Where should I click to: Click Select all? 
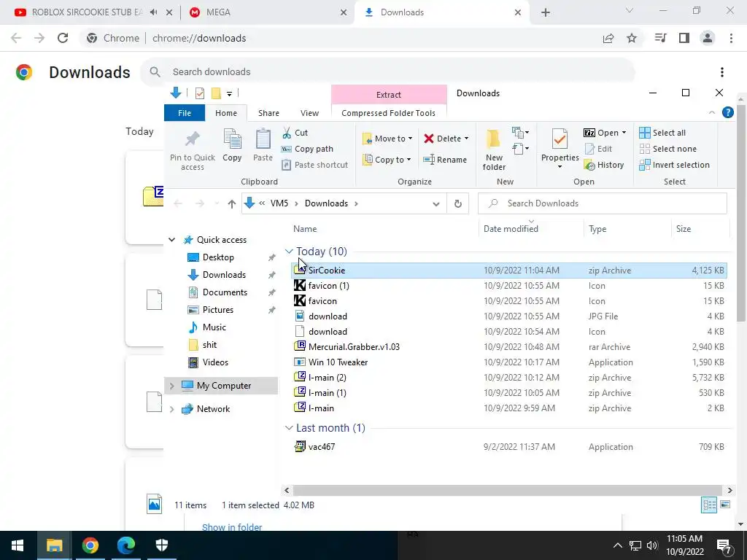point(662,133)
